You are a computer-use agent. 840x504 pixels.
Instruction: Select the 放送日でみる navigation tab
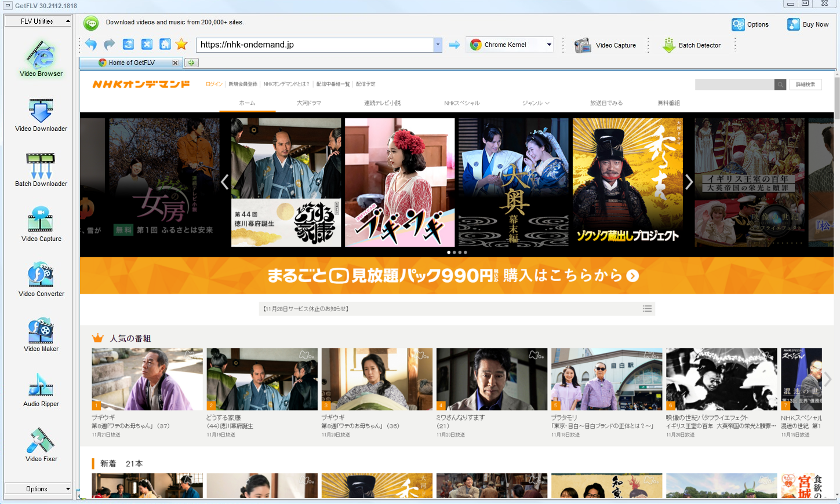(606, 103)
